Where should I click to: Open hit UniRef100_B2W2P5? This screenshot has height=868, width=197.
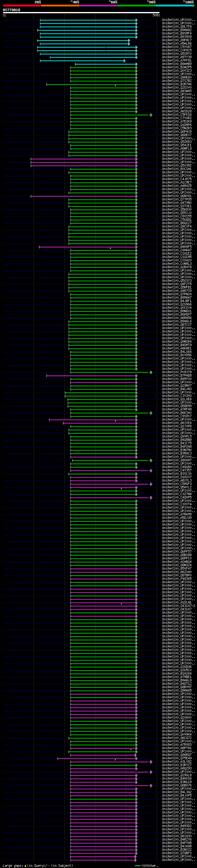[177, 67]
